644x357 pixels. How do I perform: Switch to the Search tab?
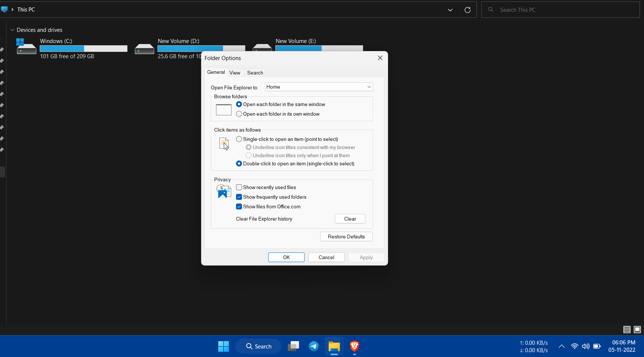(255, 73)
